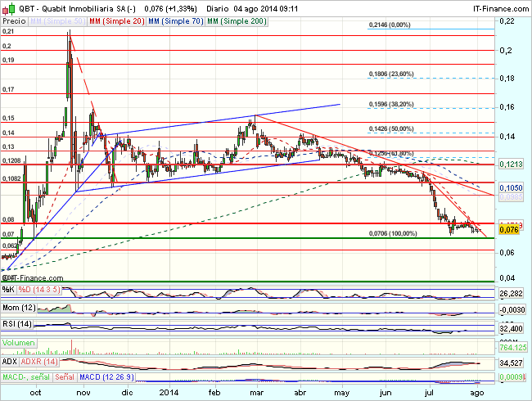The height and width of the screenshot is (401, 532).
Task: Click the yellow 0,076 current price tag
Action: [509, 230]
